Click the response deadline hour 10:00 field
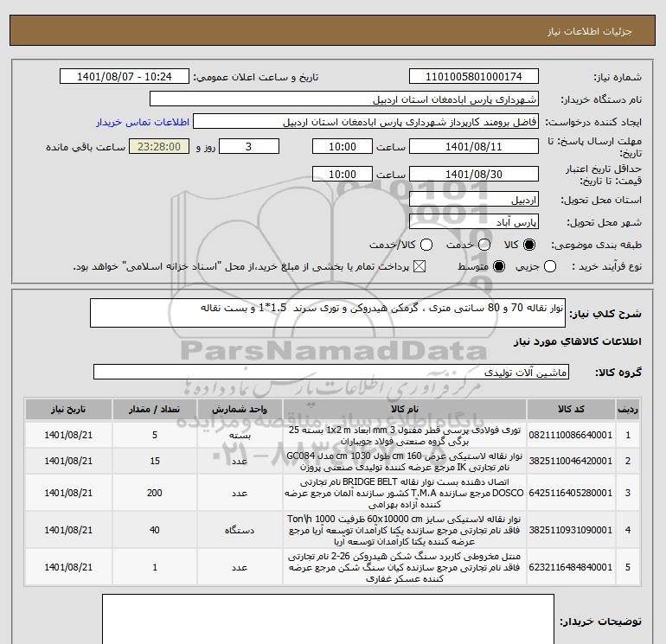The image size is (666, 644). coord(343,146)
